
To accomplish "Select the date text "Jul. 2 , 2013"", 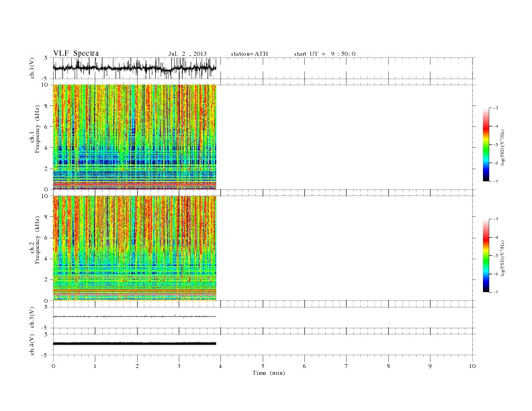I will click(x=187, y=54).
